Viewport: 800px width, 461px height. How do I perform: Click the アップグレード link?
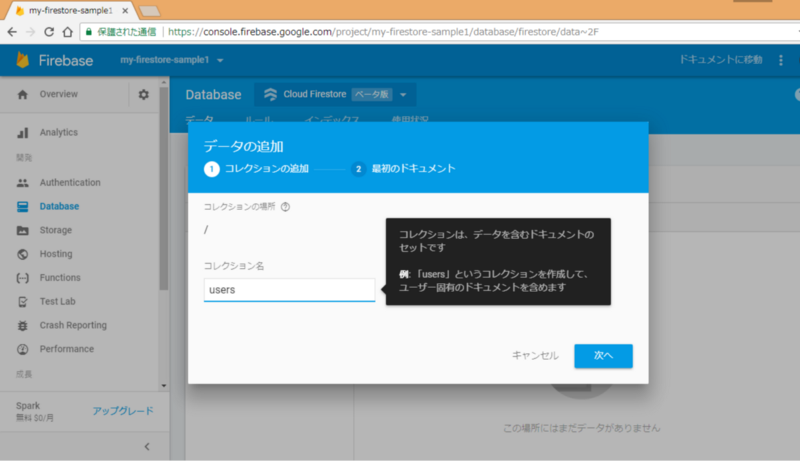(x=123, y=411)
